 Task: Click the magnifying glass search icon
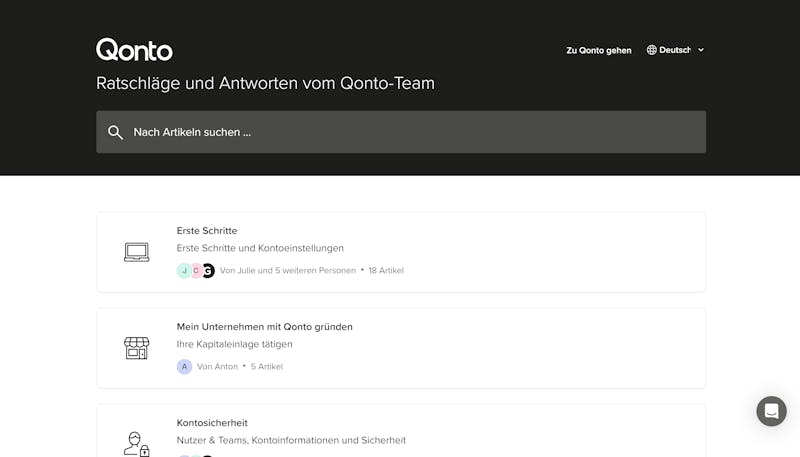(x=115, y=133)
